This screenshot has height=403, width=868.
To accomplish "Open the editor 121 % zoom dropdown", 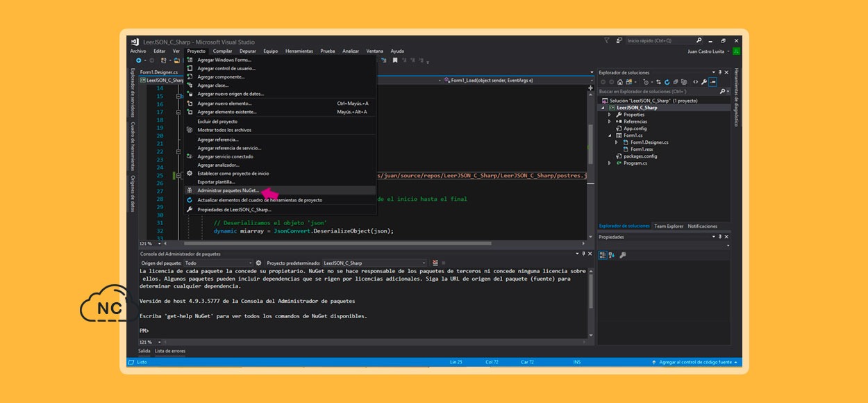I will [x=151, y=244].
